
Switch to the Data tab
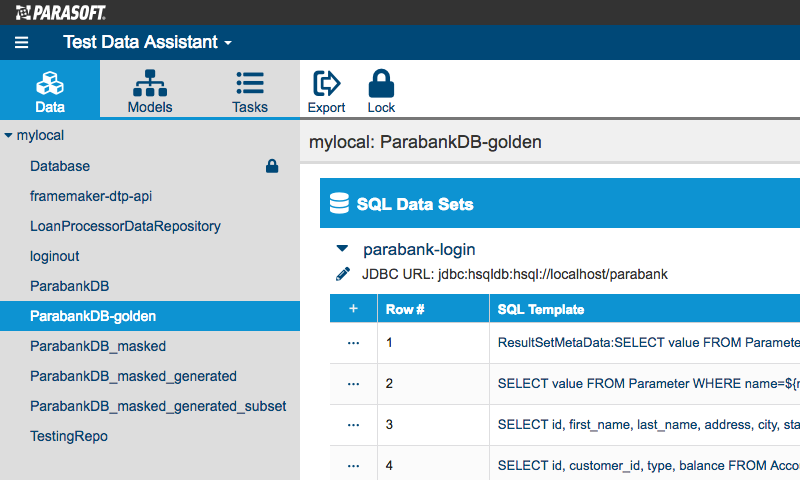point(50,89)
